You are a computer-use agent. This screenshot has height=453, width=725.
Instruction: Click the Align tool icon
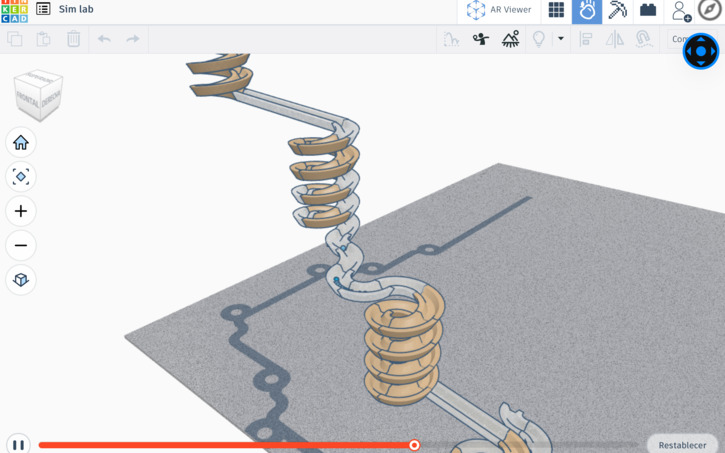tap(586, 39)
